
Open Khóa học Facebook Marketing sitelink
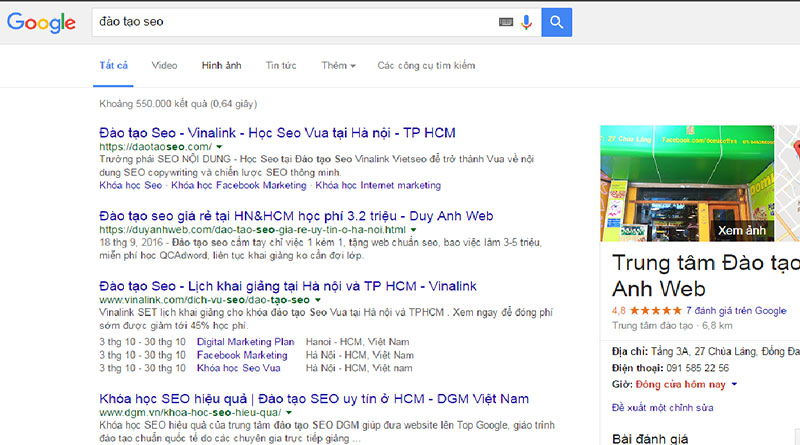click(239, 185)
